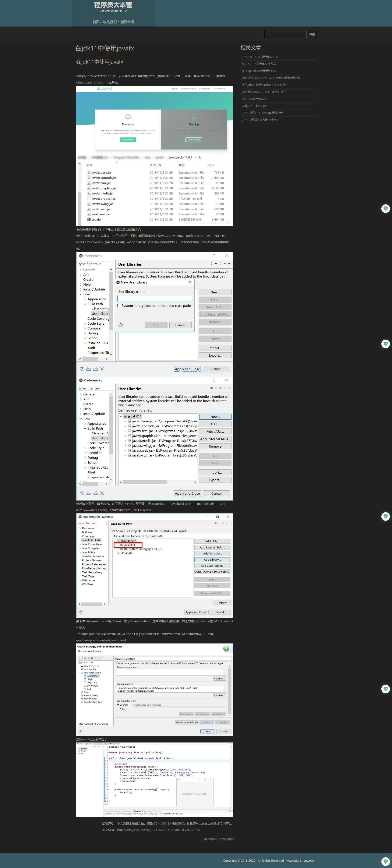Click the Add External JARs button
The height and width of the screenshot is (868, 392).
coord(215,439)
